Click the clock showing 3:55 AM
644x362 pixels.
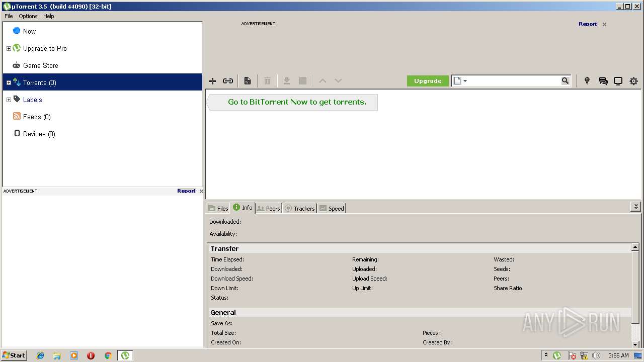618,355
